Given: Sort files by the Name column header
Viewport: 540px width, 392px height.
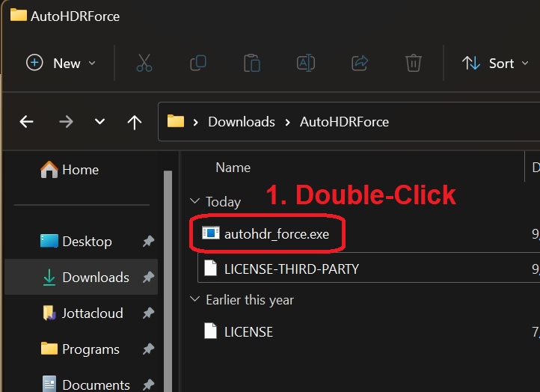Looking at the screenshot, I should click(233, 168).
